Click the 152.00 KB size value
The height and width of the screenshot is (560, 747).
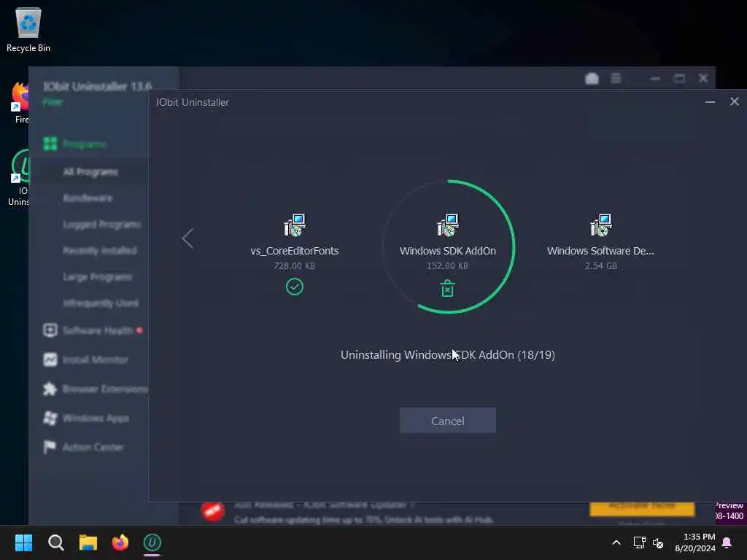click(447, 265)
